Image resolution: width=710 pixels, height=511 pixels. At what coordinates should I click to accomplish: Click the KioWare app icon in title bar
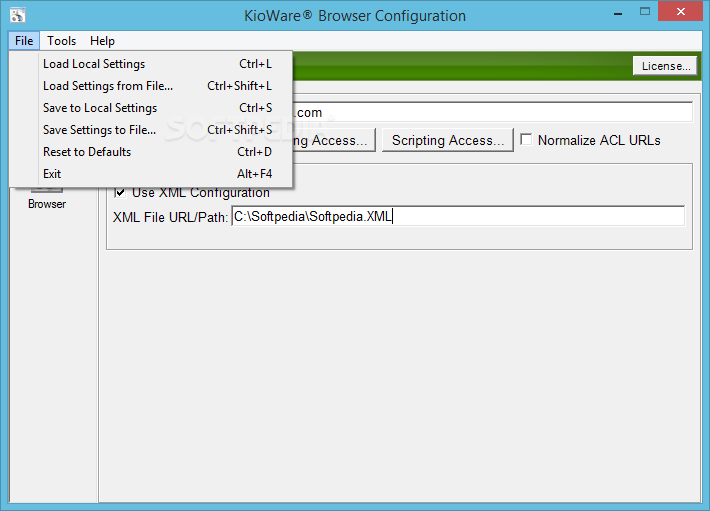pyautogui.click(x=17, y=15)
